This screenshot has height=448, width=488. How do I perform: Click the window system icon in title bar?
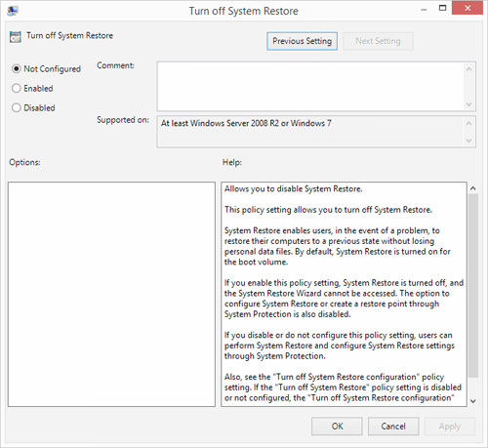tap(13, 11)
